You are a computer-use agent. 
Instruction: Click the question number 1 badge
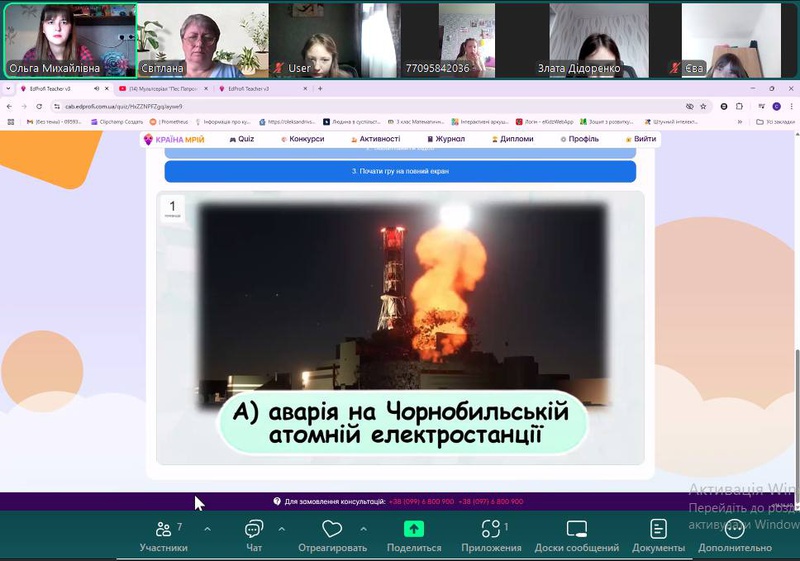[x=172, y=209]
